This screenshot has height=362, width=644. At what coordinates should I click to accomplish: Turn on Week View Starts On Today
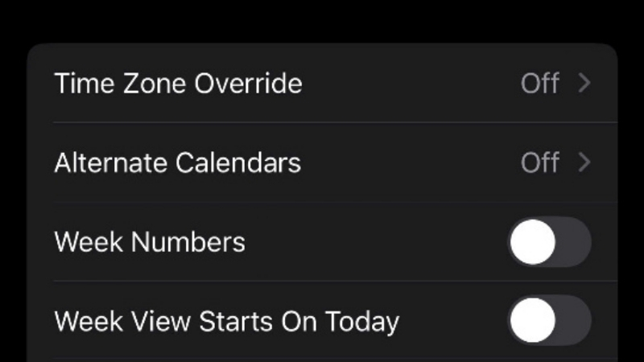550,320
